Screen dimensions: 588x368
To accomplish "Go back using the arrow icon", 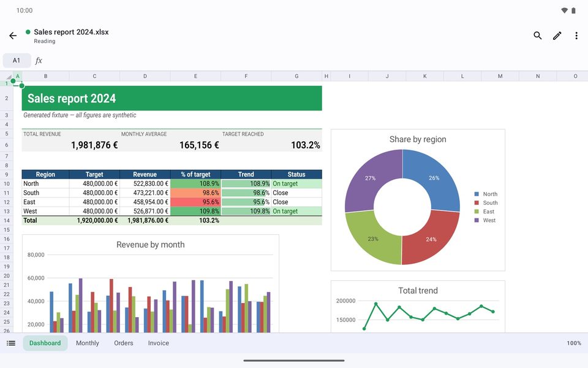I will click(13, 36).
